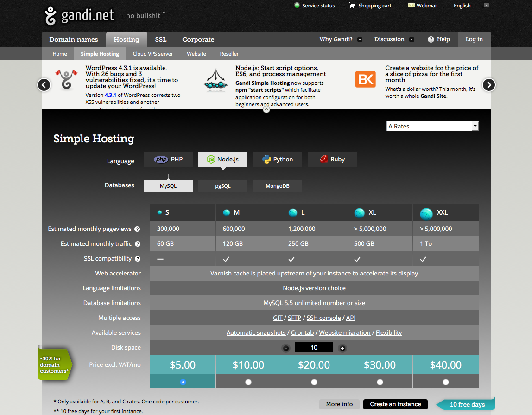Choose Node.js as language
Screen dimensions: 532x415
point(223,159)
